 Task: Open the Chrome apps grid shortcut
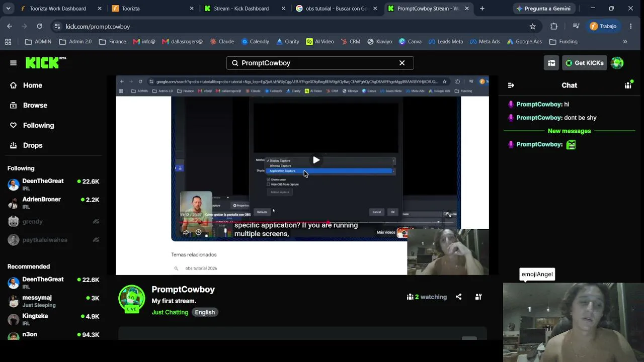[8, 42]
